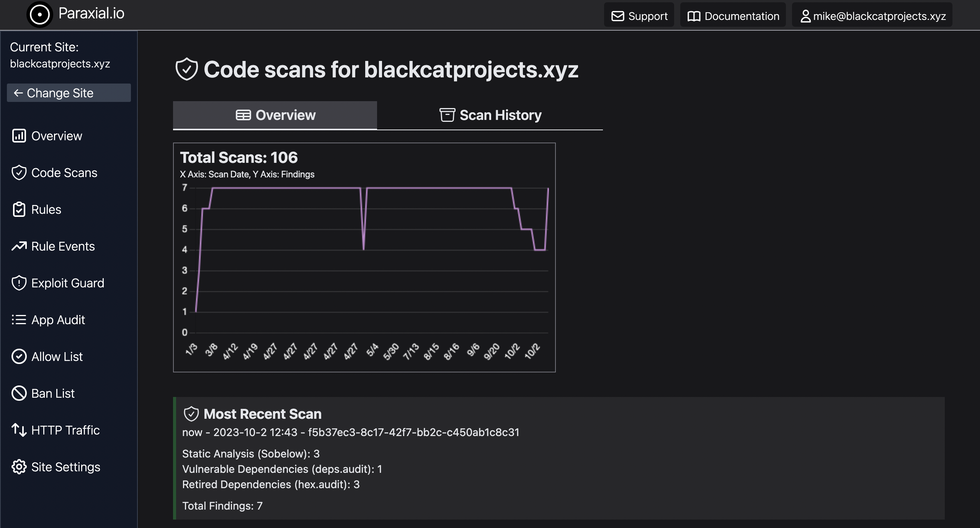This screenshot has width=980, height=528.
Task: Switch to the Overview tab
Action: pos(275,115)
